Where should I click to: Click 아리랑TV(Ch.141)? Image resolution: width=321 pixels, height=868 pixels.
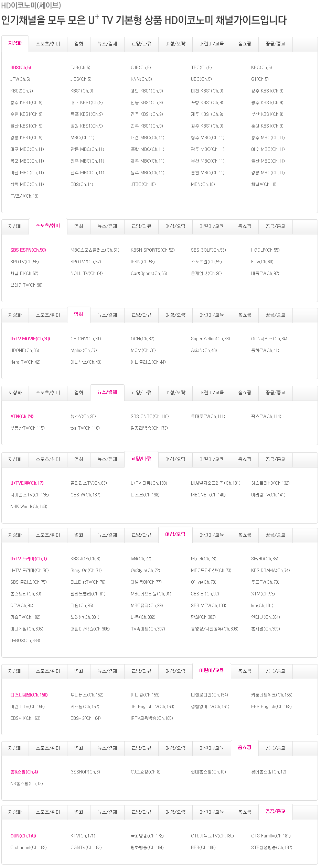pos(268,495)
